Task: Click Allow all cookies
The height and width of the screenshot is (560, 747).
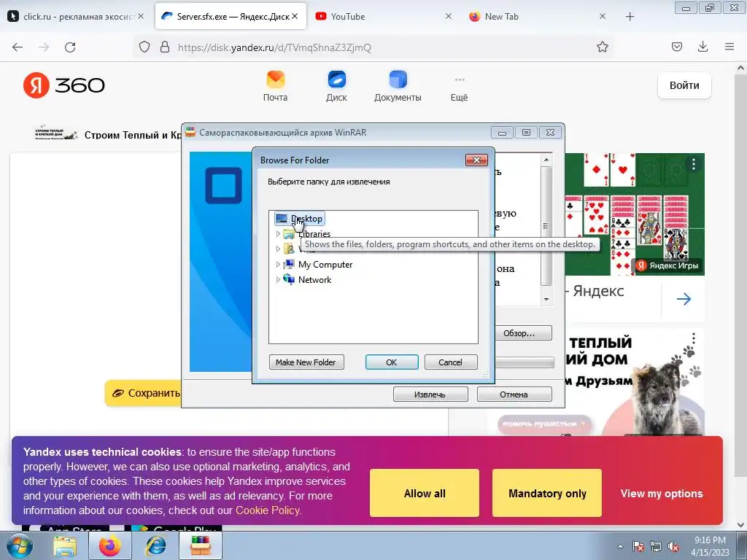Action: coord(425,494)
